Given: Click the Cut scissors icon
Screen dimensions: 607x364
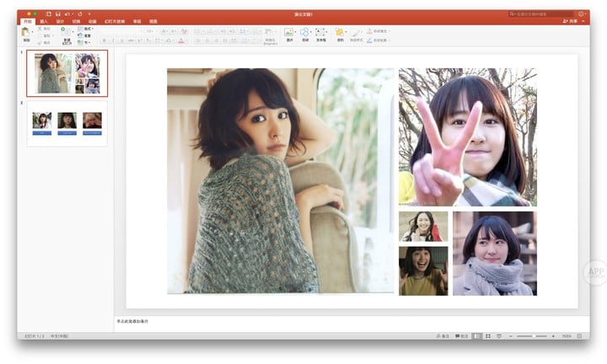Looking at the screenshot, I should (x=40, y=29).
